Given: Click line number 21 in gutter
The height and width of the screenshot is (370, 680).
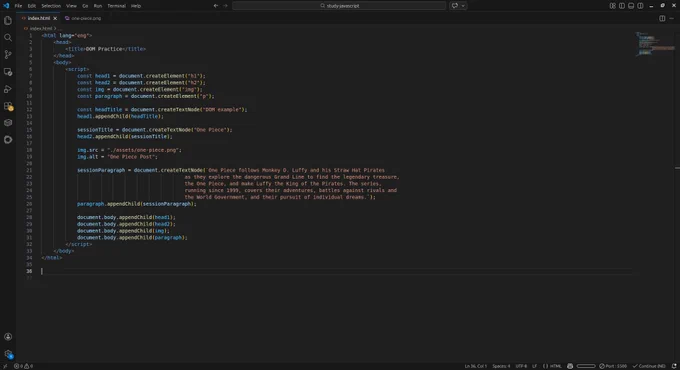Looking at the screenshot, I should point(29,170).
